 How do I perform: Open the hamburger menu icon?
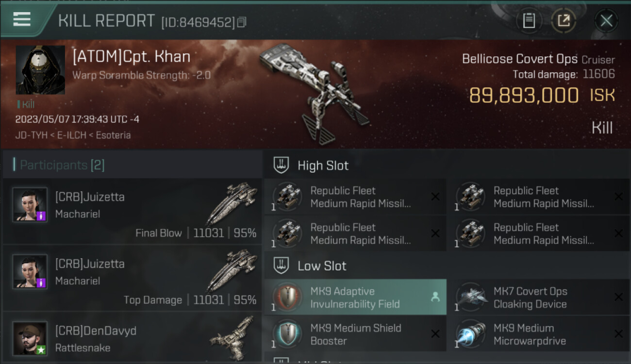click(22, 19)
